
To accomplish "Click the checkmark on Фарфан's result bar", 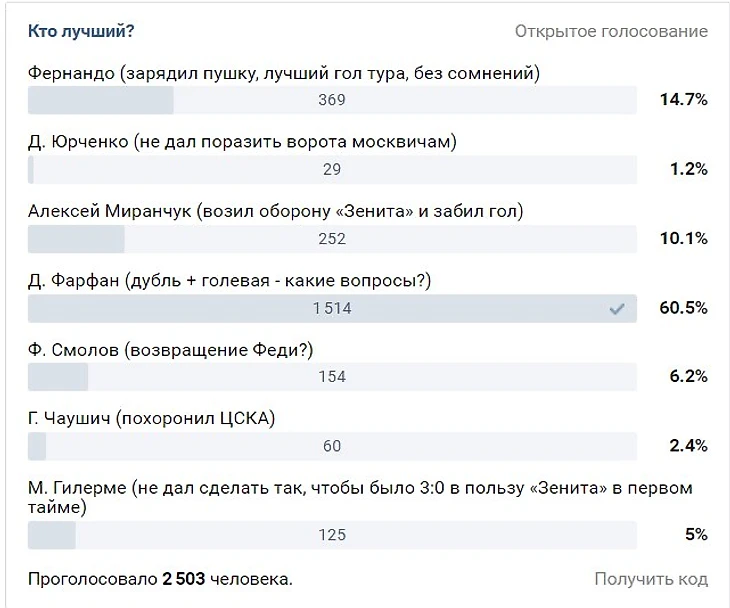I will pyautogui.click(x=617, y=309).
